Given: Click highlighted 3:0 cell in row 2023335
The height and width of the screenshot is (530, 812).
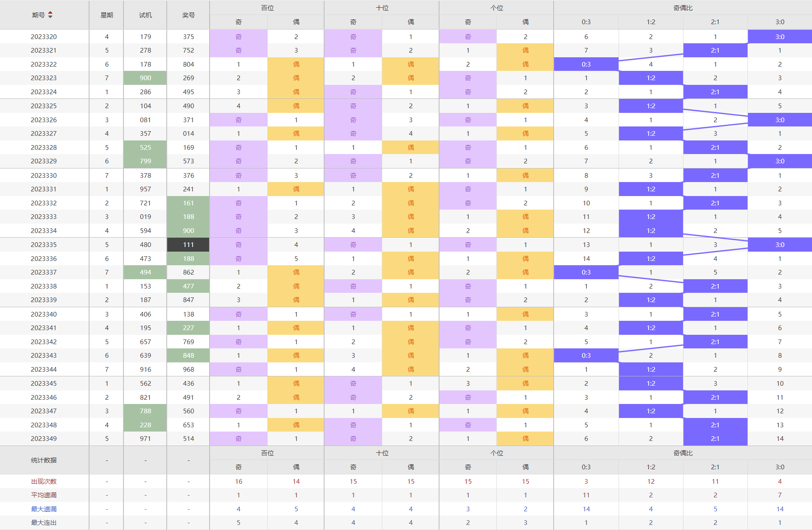Looking at the screenshot, I should click(780, 245).
